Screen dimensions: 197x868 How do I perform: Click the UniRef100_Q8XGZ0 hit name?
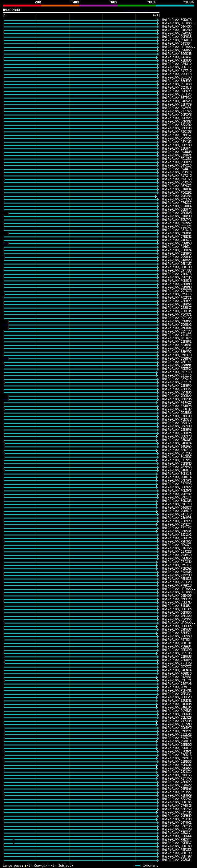click(x=177, y=772)
